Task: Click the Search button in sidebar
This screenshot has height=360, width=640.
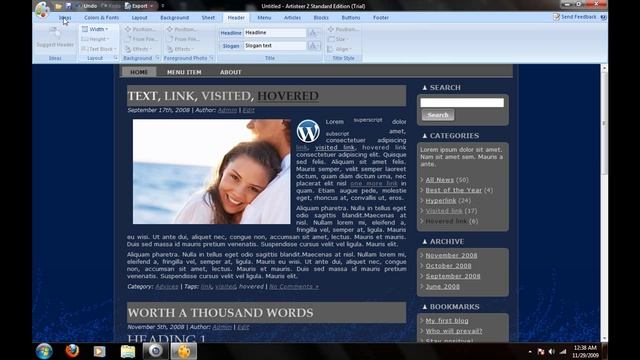Action: (438, 115)
